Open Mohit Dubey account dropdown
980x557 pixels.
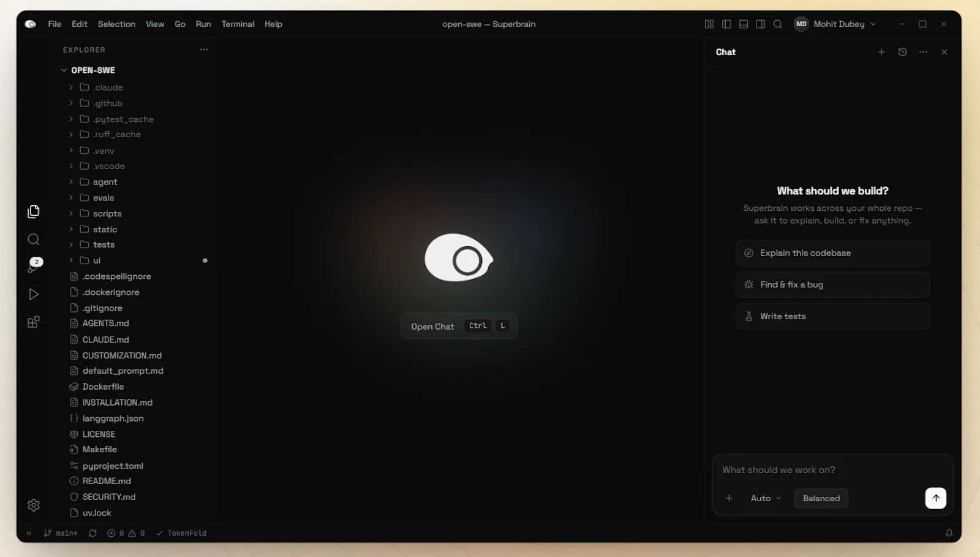(835, 24)
